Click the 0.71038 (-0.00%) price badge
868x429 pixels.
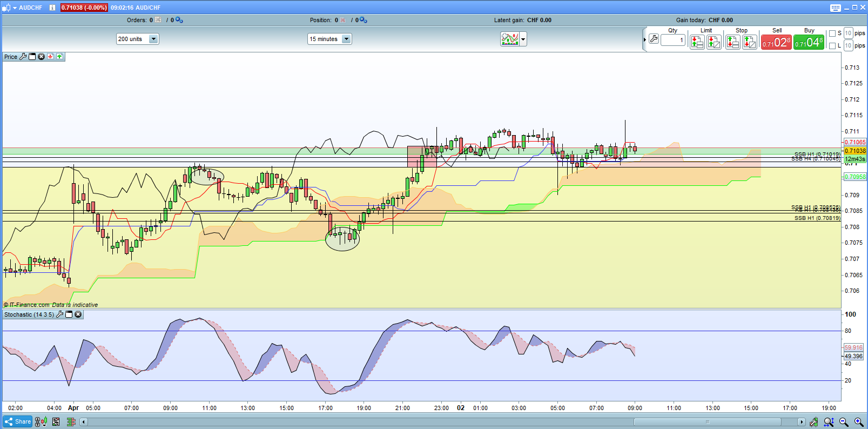tap(84, 8)
